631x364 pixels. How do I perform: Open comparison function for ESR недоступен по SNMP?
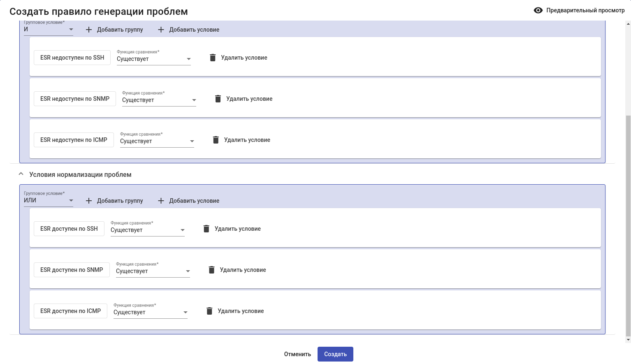[x=159, y=100]
